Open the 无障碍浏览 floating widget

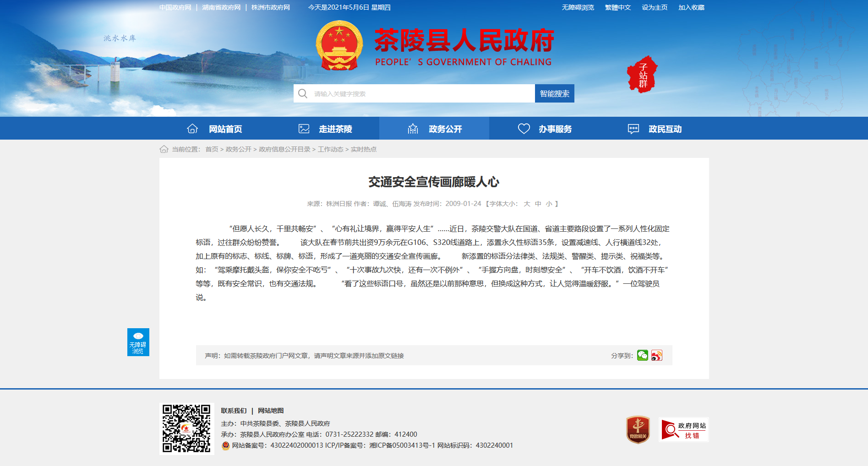pyautogui.click(x=138, y=342)
